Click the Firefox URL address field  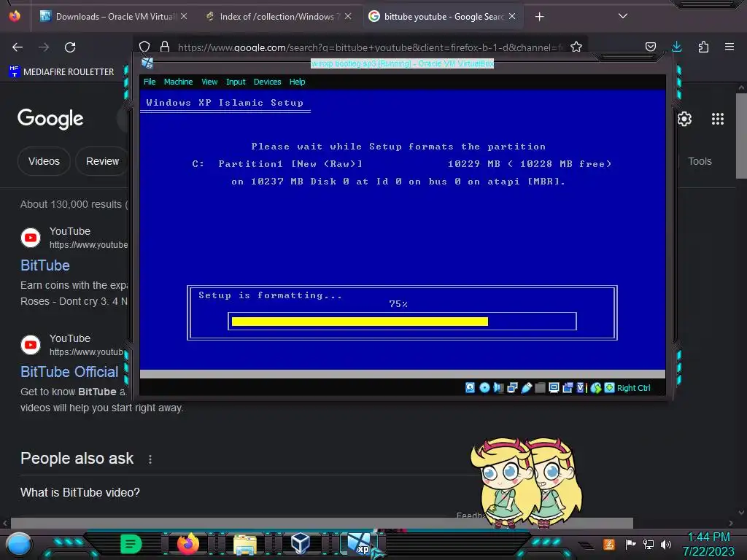click(369, 47)
